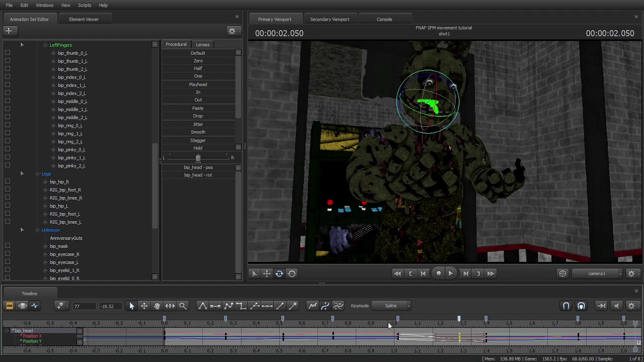Screen dimensions: 644x362
Task: Open the Windows menu
Action: click(x=44, y=5)
